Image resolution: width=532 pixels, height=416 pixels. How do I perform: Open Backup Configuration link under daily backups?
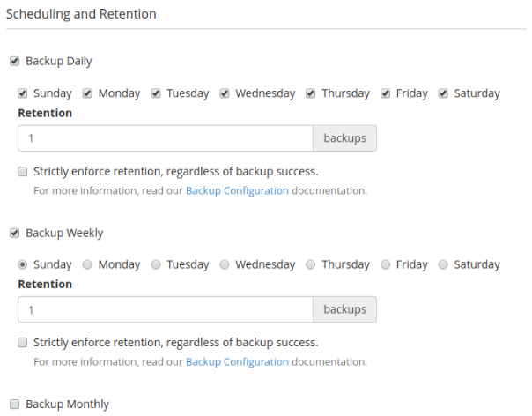(237, 190)
